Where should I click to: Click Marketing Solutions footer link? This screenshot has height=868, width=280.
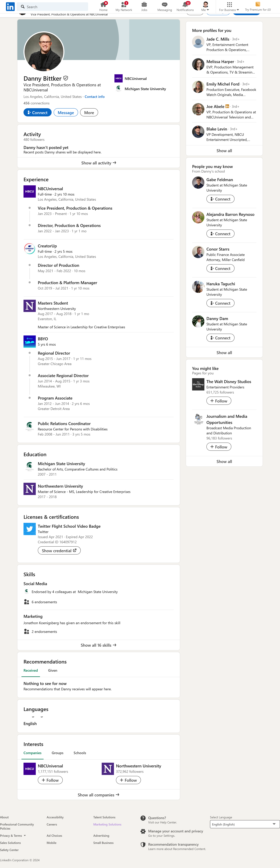tap(107, 824)
